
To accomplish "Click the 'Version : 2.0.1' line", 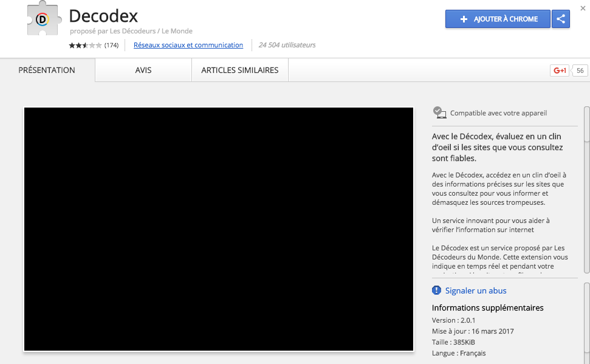I will click(453, 320).
